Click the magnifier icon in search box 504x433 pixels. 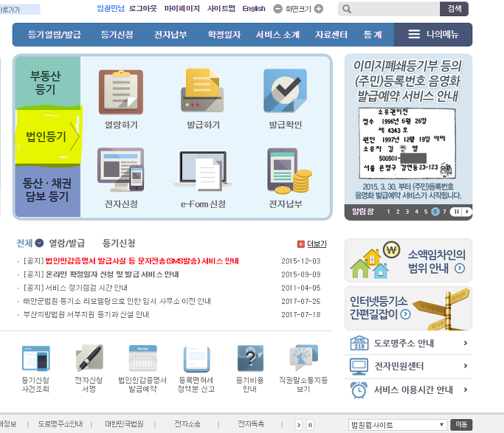(x=347, y=9)
